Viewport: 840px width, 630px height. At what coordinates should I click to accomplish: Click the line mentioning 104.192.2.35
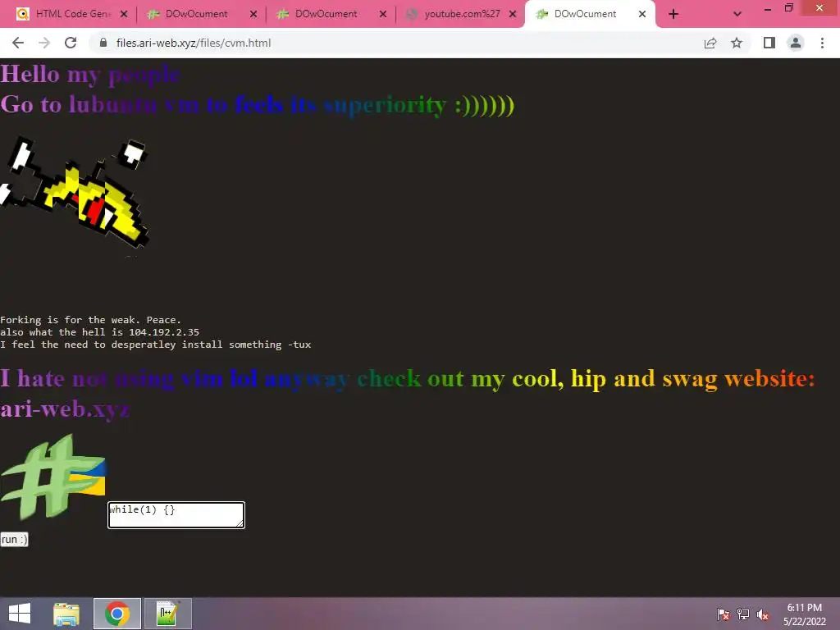pos(99,332)
